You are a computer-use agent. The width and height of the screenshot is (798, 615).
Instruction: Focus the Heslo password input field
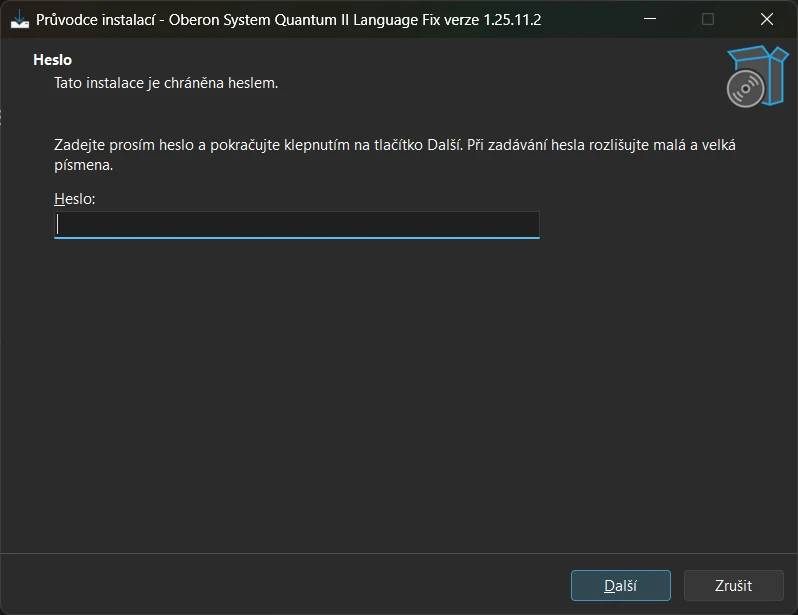click(x=297, y=225)
